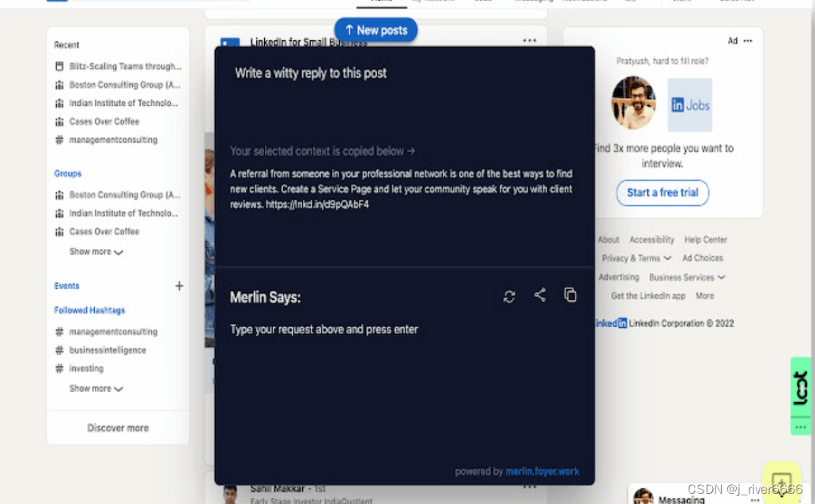This screenshot has height=504, width=815.
Task: Click the Merlin share icon
Action: [x=540, y=295]
